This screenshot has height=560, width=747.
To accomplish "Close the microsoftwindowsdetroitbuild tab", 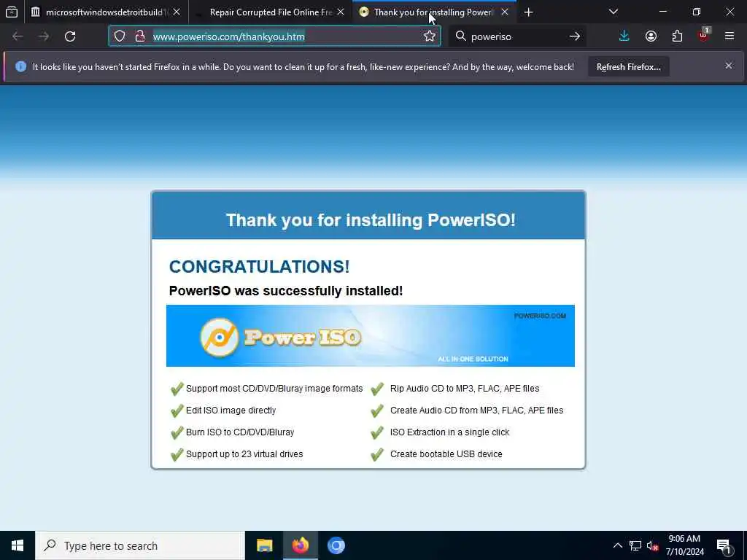I will coord(177,12).
